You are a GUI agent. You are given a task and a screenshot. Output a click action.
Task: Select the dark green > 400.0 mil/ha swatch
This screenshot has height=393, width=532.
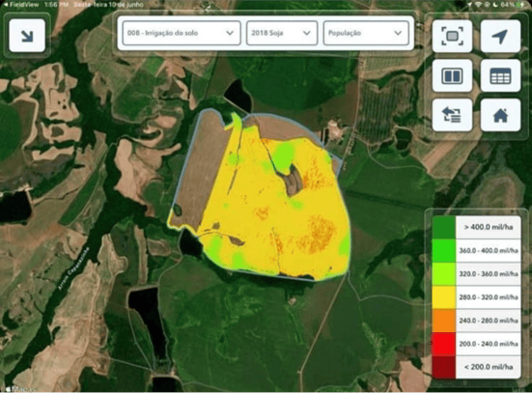coord(444,227)
